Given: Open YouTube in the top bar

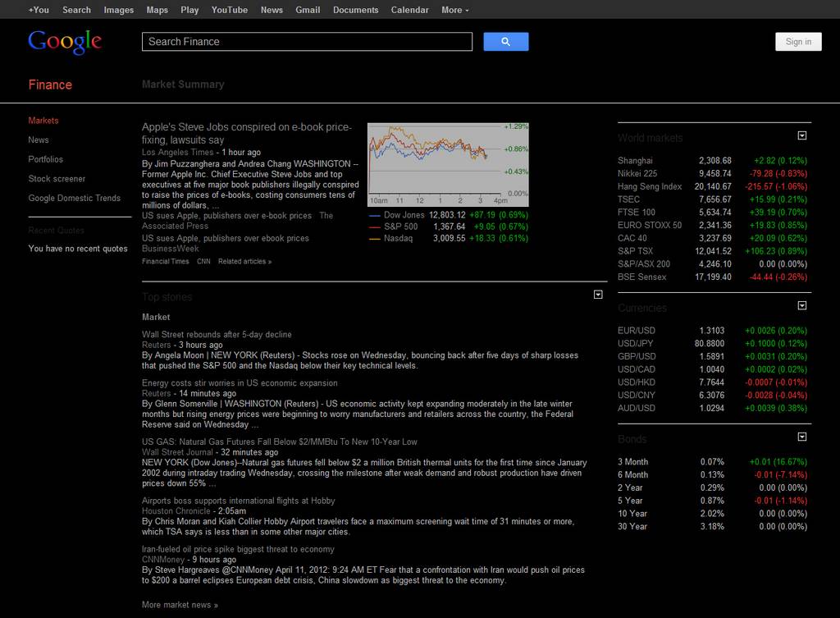Looking at the screenshot, I should point(230,10).
